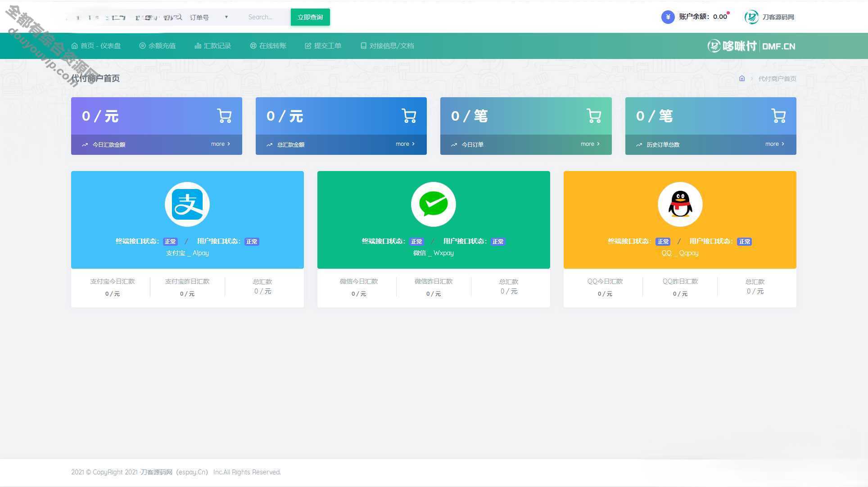This screenshot has height=487, width=868.
Task: Go to 余额充值 menu
Action: (x=158, y=45)
